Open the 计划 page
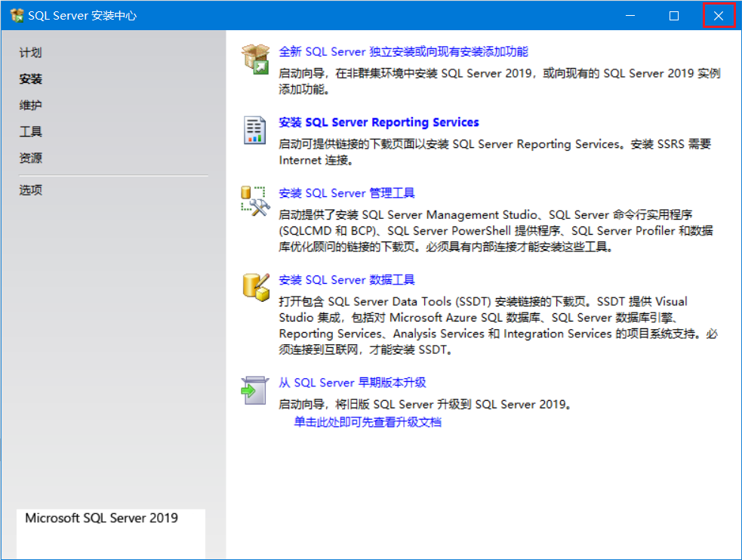Viewport: 742px width, 560px height. pyautogui.click(x=31, y=53)
